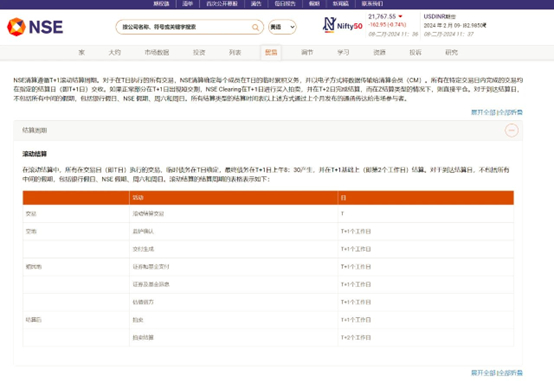The image size is (554, 382).
Task: Click 全部折叠 above the 结算周期 panel
Action: click(x=510, y=112)
